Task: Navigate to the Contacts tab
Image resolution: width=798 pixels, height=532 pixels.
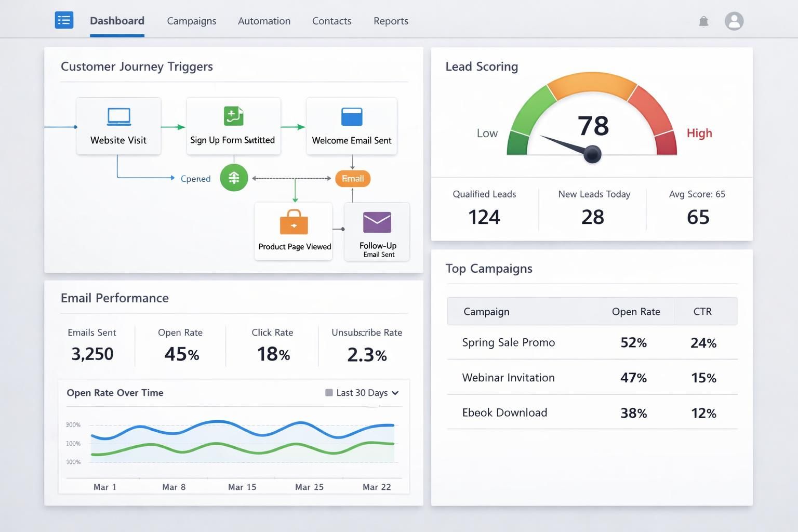Action: (x=332, y=21)
